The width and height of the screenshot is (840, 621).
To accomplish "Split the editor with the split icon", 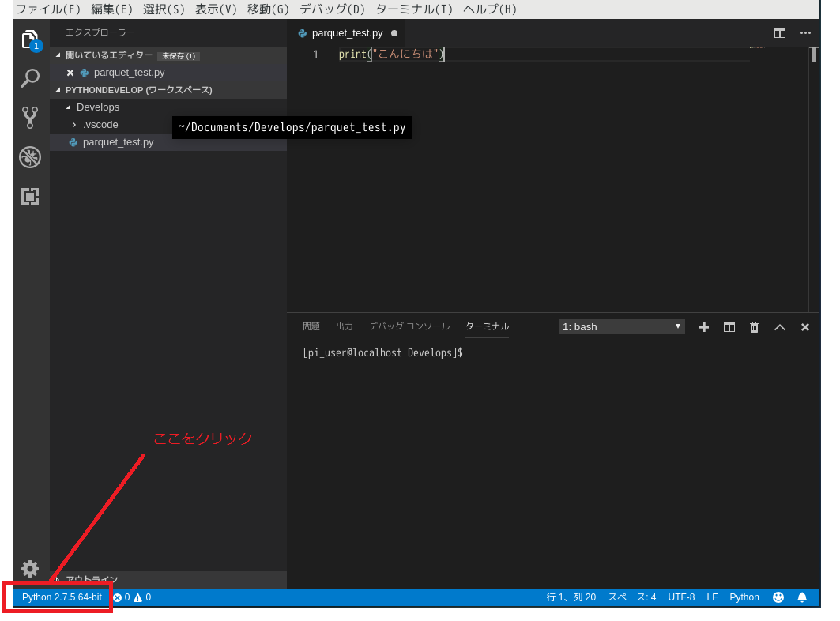I will point(779,33).
